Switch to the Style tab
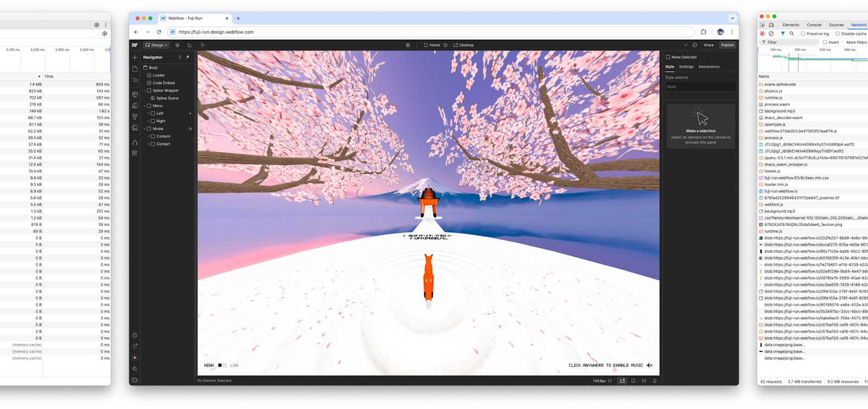 [x=669, y=67]
